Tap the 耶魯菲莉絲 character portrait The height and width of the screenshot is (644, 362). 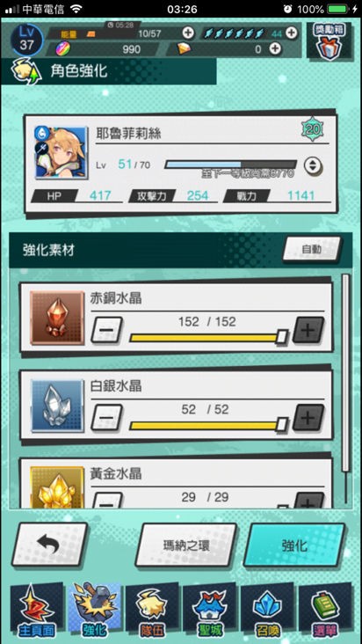pyautogui.click(x=62, y=152)
